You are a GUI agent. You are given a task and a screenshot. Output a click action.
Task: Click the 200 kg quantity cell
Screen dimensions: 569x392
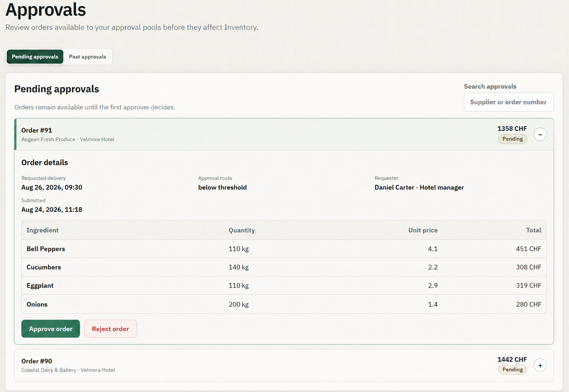click(239, 304)
